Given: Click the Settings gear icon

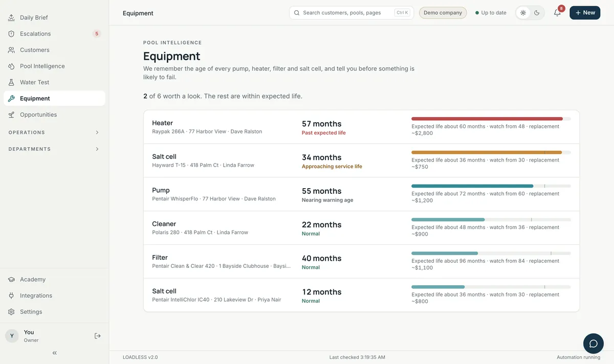Looking at the screenshot, I should pyautogui.click(x=11, y=312).
